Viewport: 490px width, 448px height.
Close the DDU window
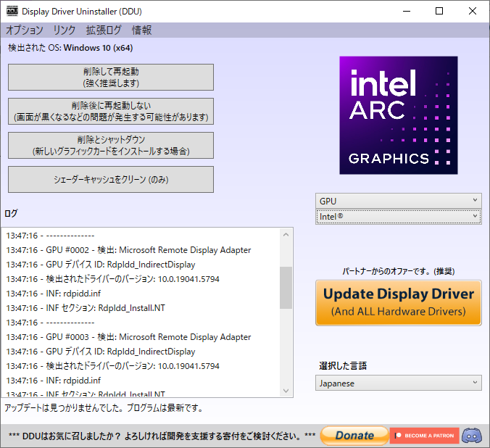pyautogui.click(x=473, y=12)
